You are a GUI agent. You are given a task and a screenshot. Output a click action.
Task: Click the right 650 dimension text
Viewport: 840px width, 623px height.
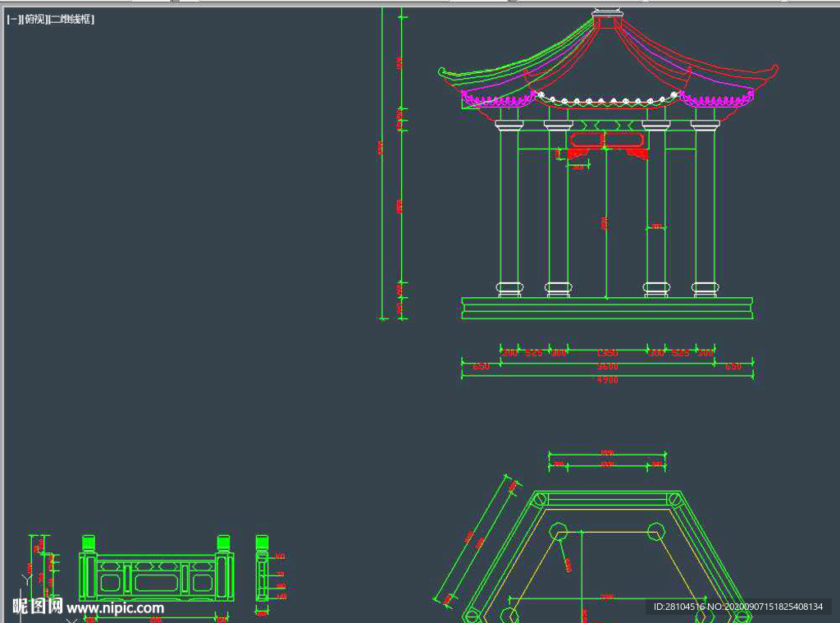(x=733, y=366)
